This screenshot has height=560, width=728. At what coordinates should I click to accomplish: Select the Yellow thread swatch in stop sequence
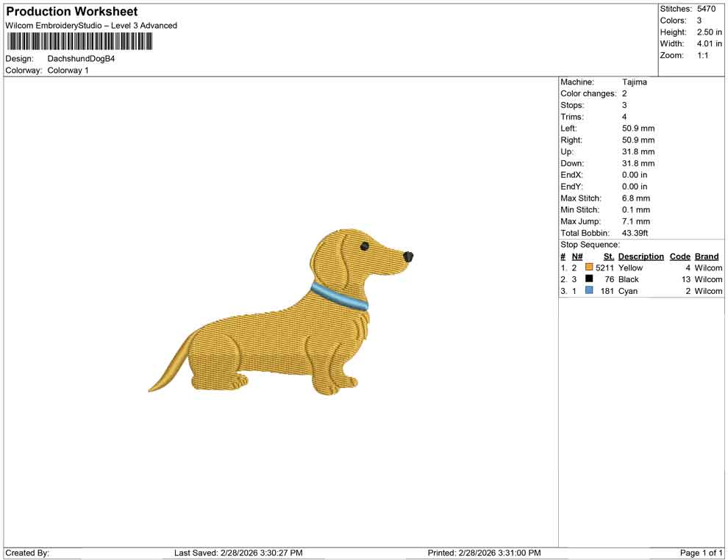588,268
